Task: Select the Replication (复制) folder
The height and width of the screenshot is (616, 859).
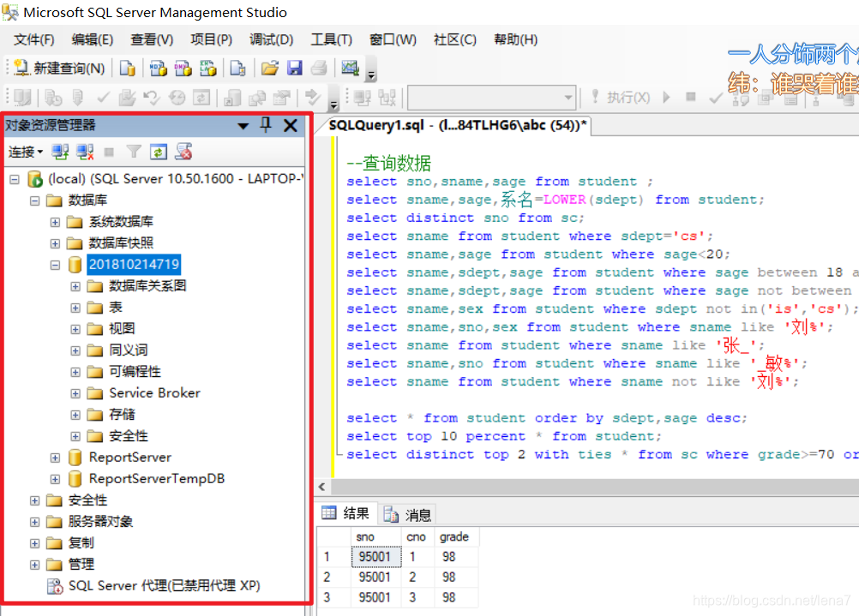Action: (81, 542)
